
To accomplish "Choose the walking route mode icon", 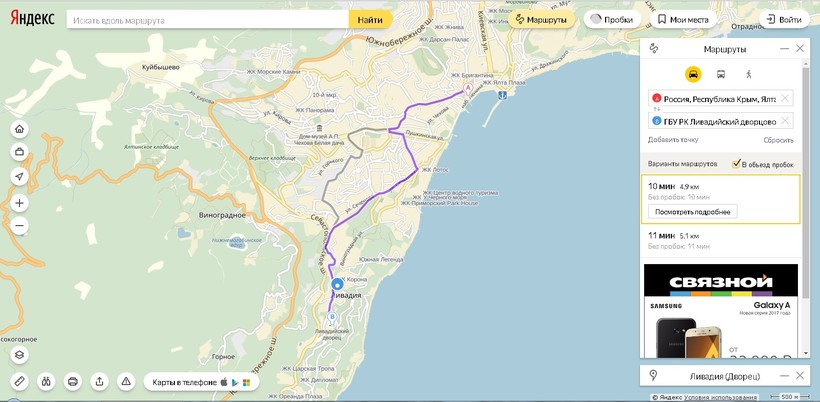I will [x=747, y=75].
